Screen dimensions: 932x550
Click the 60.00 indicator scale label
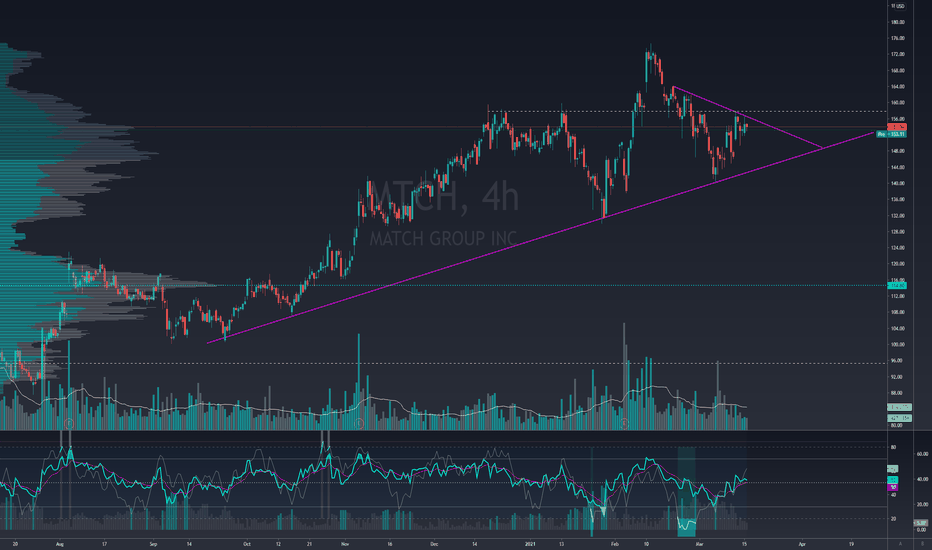tap(922, 454)
